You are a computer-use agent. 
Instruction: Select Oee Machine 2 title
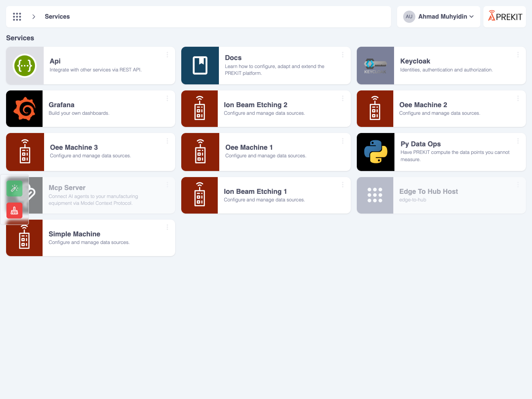[x=423, y=105]
